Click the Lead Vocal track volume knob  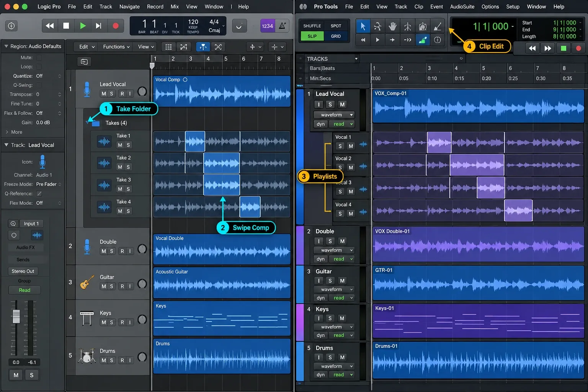tap(142, 91)
